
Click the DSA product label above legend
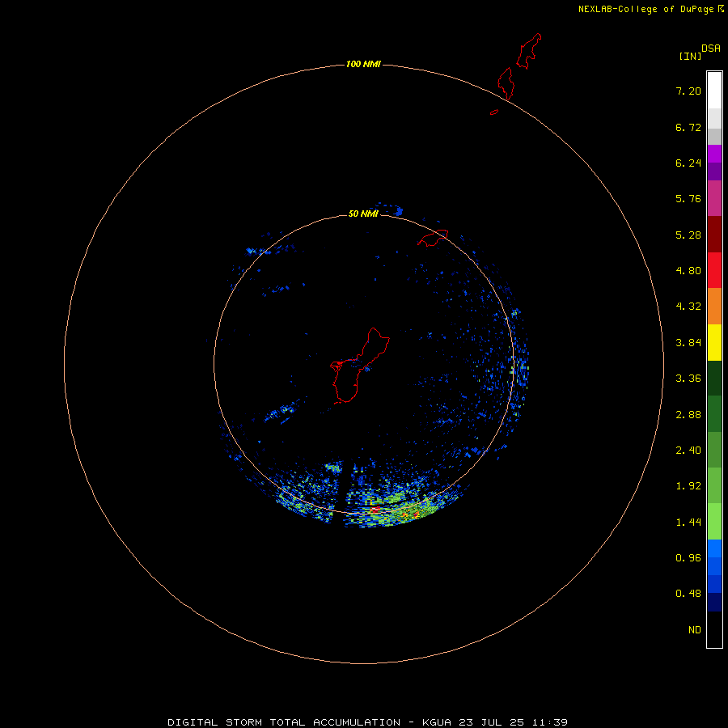click(711, 49)
